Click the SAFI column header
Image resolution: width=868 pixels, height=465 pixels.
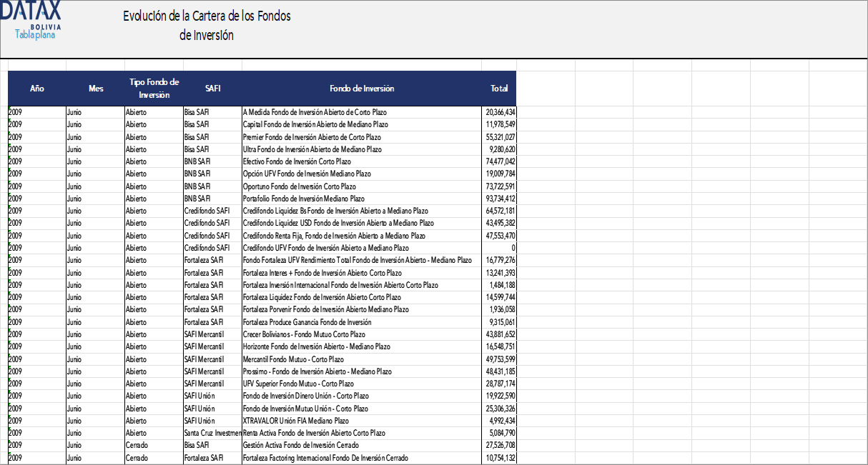[x=212, y=89]
